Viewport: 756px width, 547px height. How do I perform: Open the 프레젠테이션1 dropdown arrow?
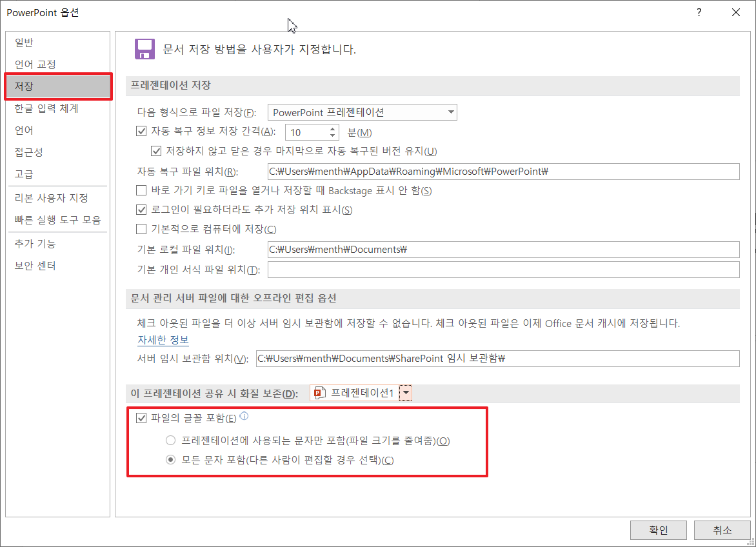pos(406,393)
